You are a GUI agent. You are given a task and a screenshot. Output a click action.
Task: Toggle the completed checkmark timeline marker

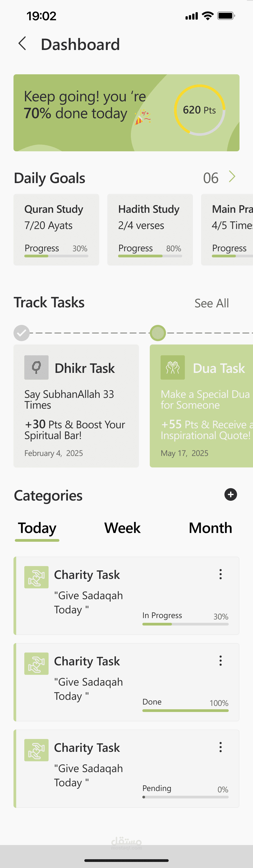(x=22, y=333)
